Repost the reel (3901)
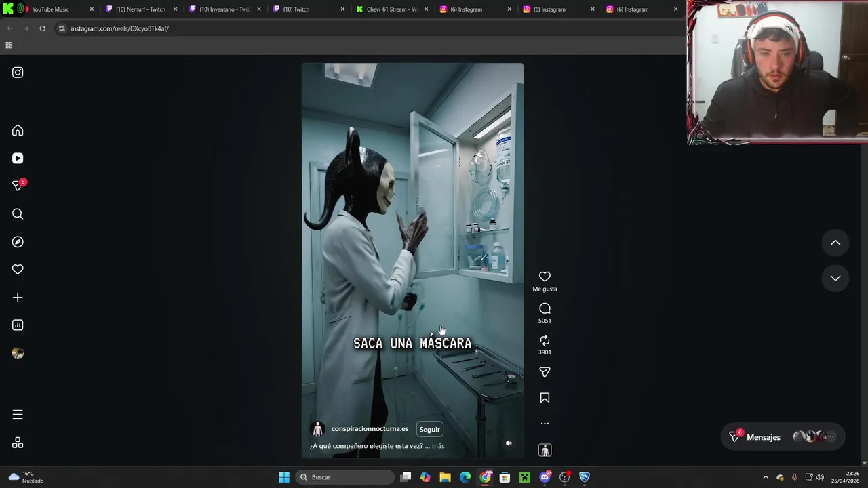Screen dimensions: 868x488 (x=545, y=340)
